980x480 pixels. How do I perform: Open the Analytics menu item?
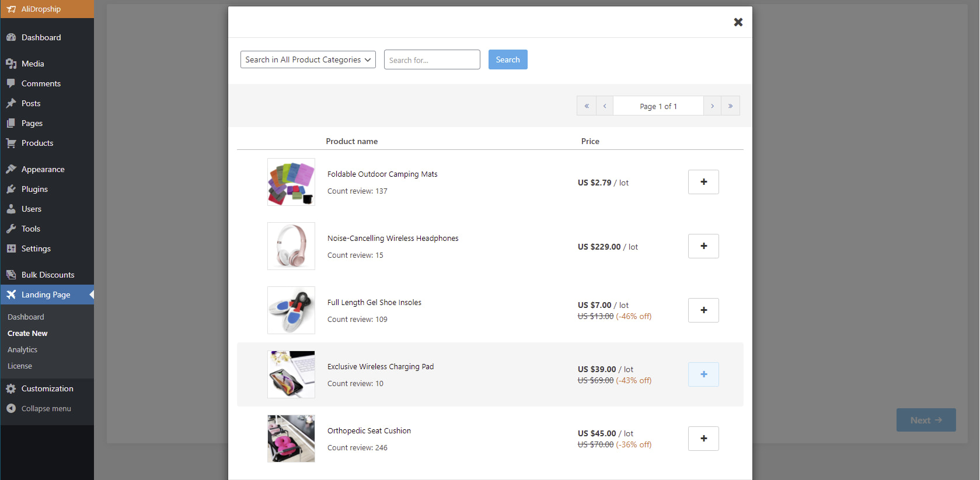point(22,349)
